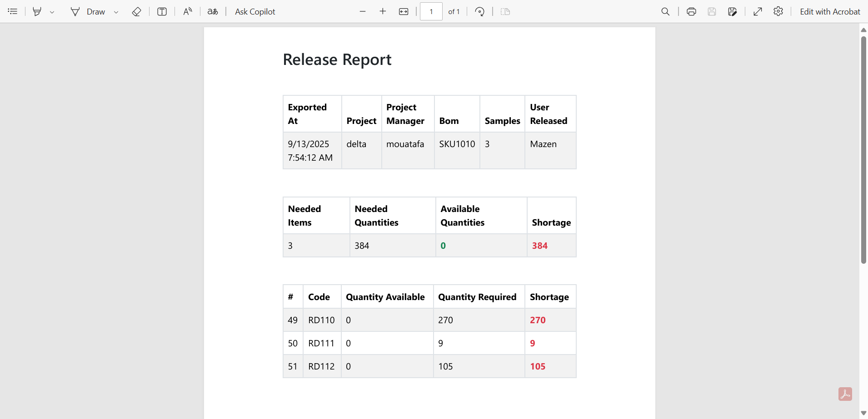Toggle fit to width view
The height and width of the screenshot is (419, 868).
[x=404, y=11]
